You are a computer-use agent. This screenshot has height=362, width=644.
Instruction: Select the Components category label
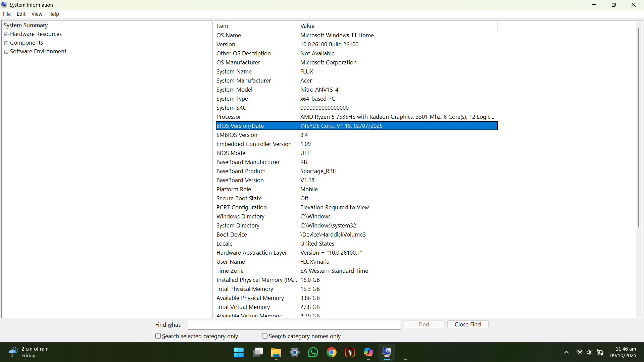27,43
